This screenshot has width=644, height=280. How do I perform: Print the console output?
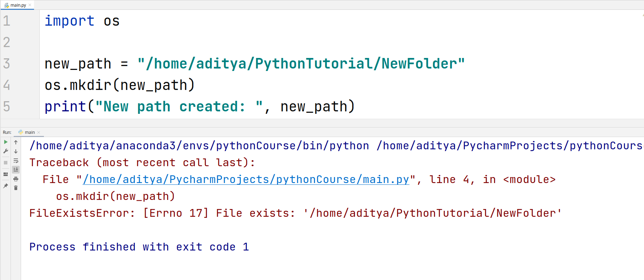coord(16,179)
